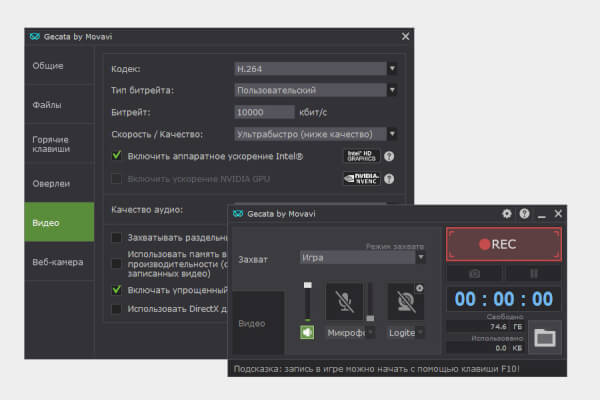Start recording with the REC button

coord(504,244)
